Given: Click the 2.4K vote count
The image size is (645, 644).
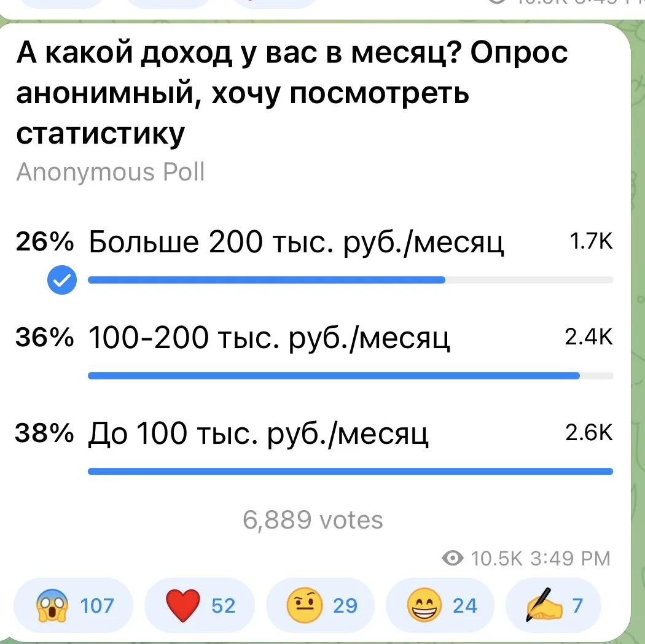Looking at the screenshot, I should point(588,337).
